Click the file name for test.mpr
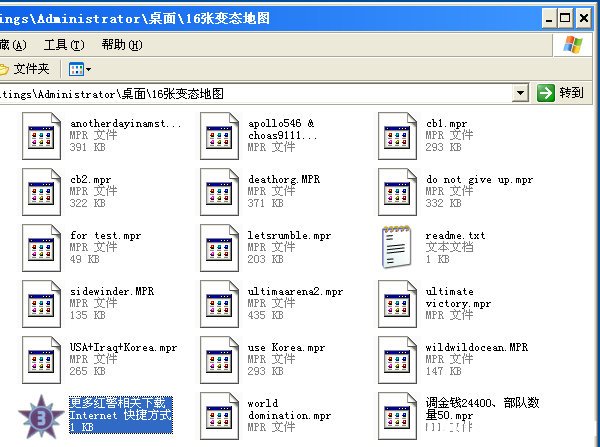The image size is (600, 447). tap(106, 236)
